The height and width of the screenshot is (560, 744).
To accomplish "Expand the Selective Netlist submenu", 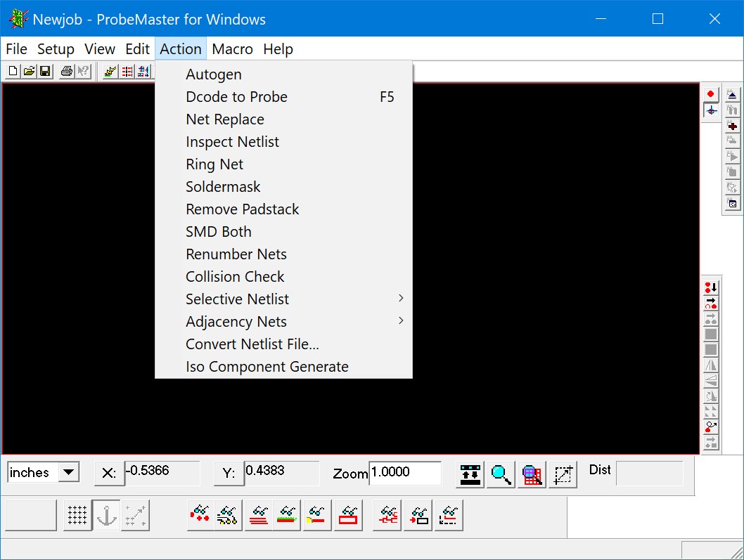I will click(x=283, y=299).
